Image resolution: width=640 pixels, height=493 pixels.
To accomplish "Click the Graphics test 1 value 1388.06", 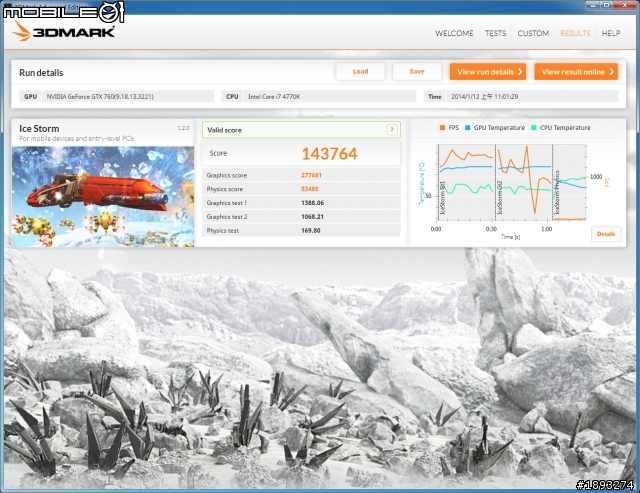I will click(x=313, y=203).
